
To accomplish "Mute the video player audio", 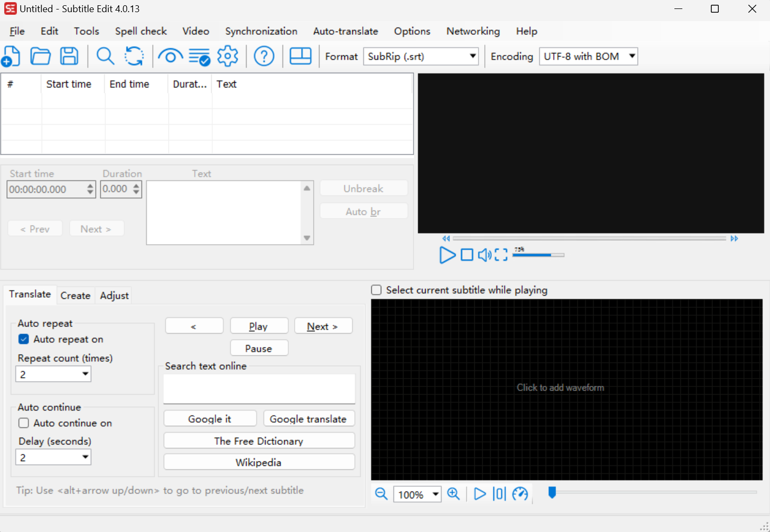I will [484, 255].
